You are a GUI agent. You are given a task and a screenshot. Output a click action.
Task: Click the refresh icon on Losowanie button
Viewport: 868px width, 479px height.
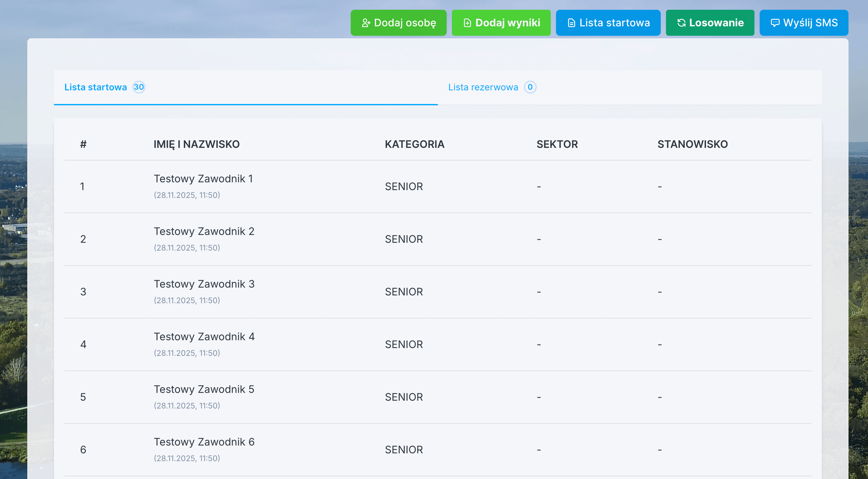tap(681, 23)
